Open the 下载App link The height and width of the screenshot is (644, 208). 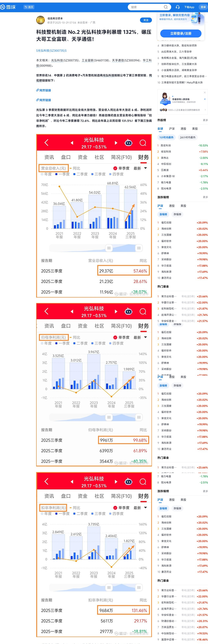(189, 7)
